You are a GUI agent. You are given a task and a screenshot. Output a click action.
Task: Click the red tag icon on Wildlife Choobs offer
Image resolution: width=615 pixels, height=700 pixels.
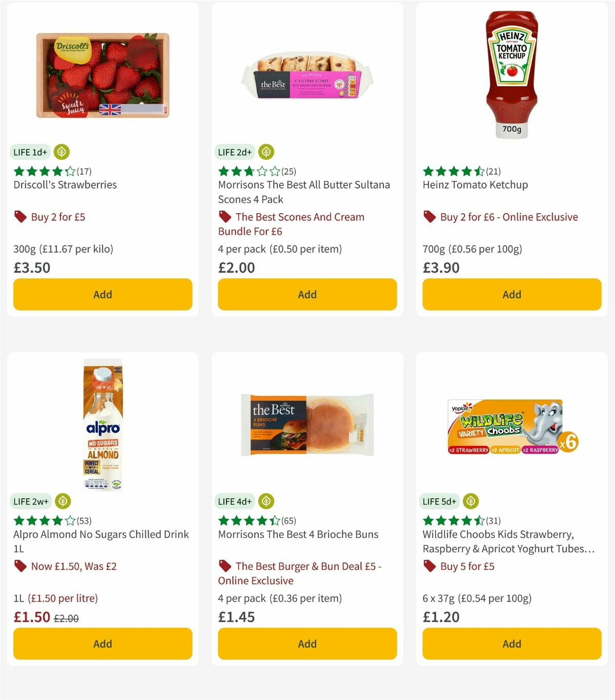pos(428,566)
